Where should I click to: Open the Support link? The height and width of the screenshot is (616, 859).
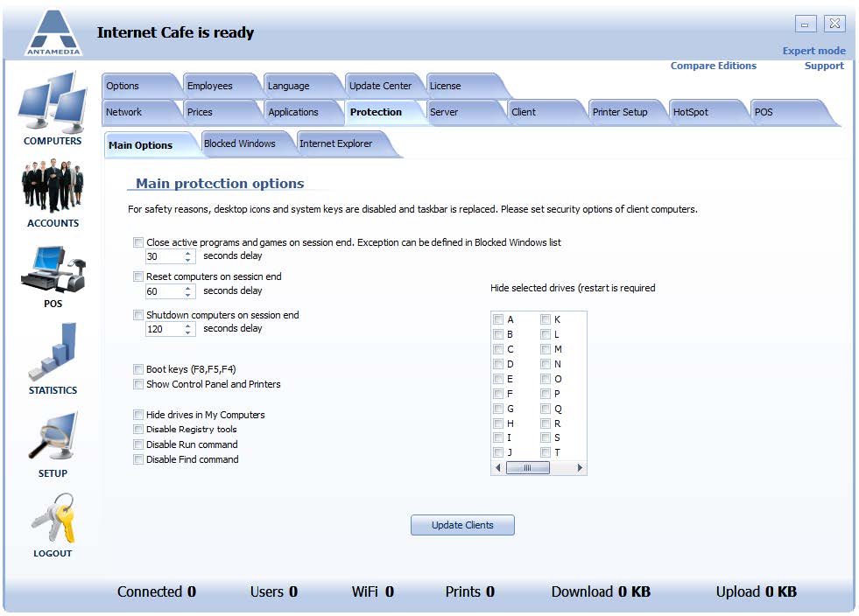click(824, 66)
